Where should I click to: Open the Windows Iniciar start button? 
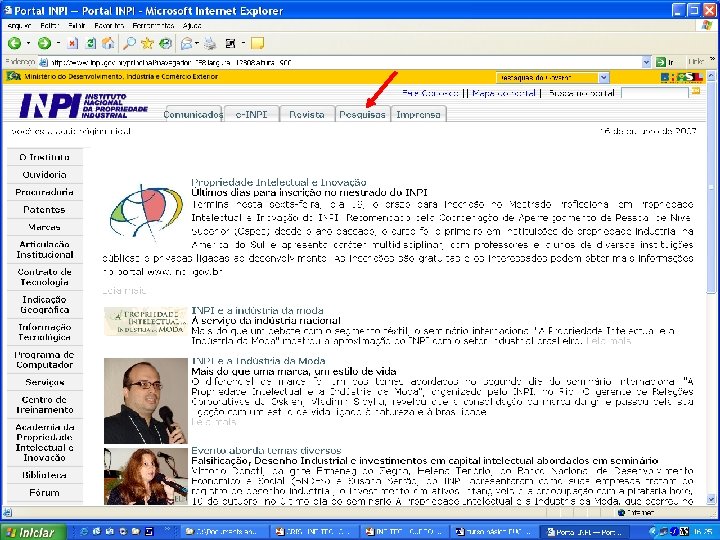[x=33, y=532]
